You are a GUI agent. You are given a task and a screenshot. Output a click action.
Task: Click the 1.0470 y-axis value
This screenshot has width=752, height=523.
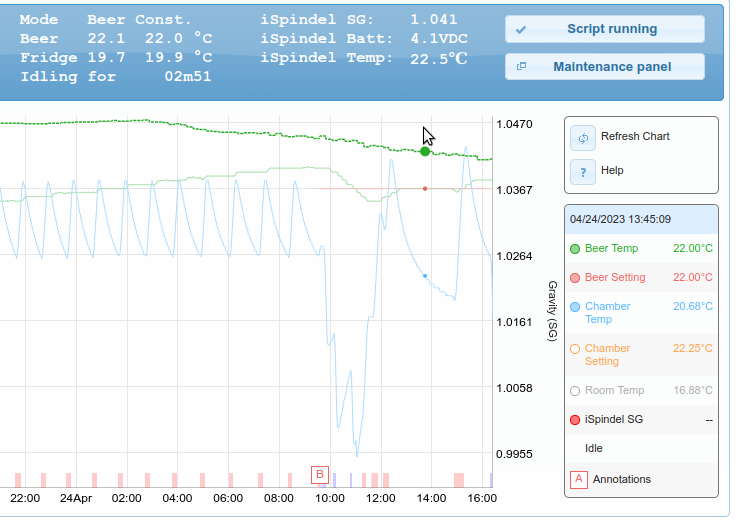point(514,124)
